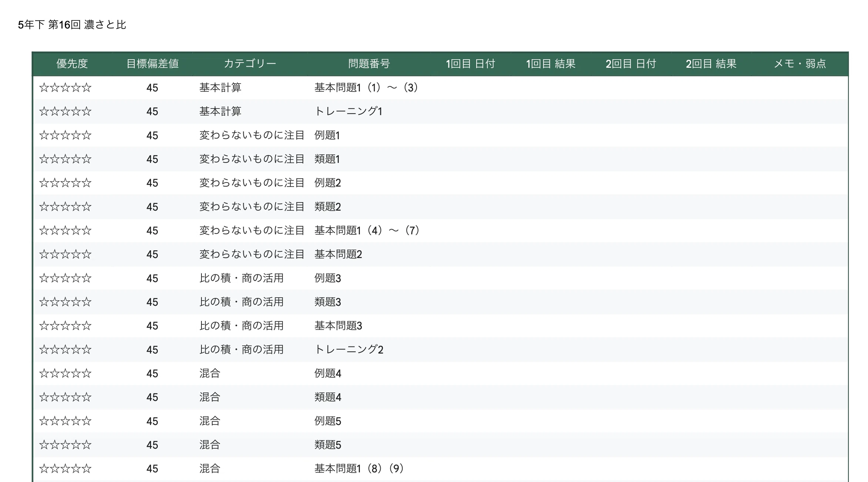Click 変わらないものに注目 in 例題1 row
The image size is (868, 482).
(x=252, y=135)
